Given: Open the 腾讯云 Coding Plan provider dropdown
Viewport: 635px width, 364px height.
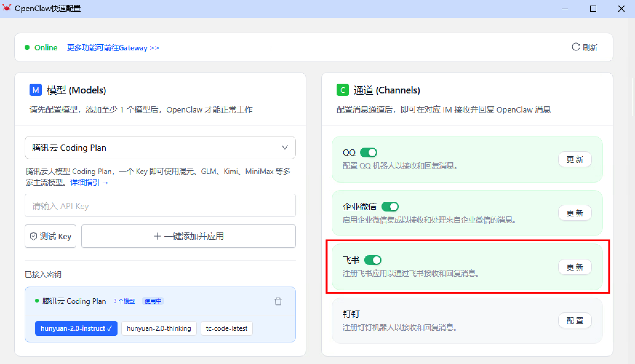Looking at the screenshot, I should (160, 148).
